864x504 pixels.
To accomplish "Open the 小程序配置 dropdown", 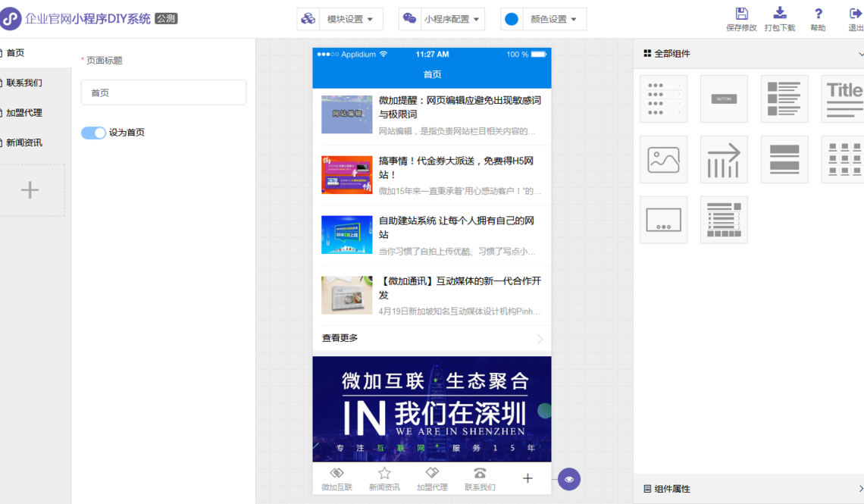I will click(x=442, y=19).
